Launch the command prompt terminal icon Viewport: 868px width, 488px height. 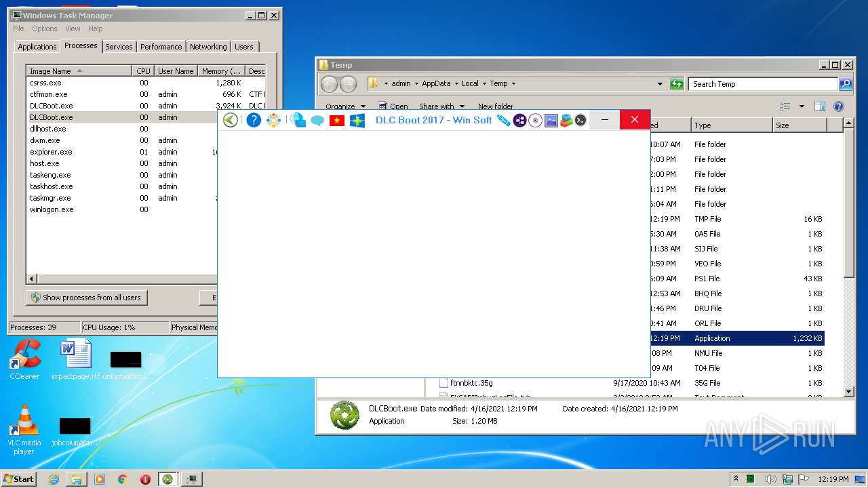click(580, 120)
